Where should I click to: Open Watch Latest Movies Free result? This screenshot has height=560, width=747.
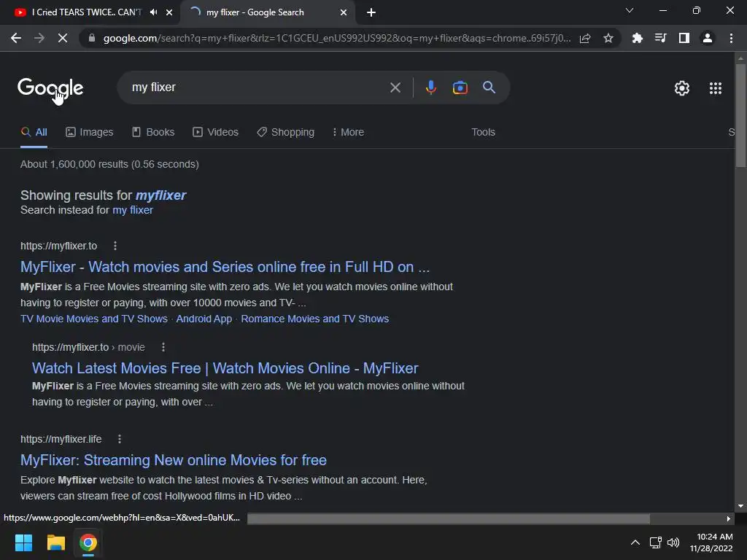pos(225,368)
